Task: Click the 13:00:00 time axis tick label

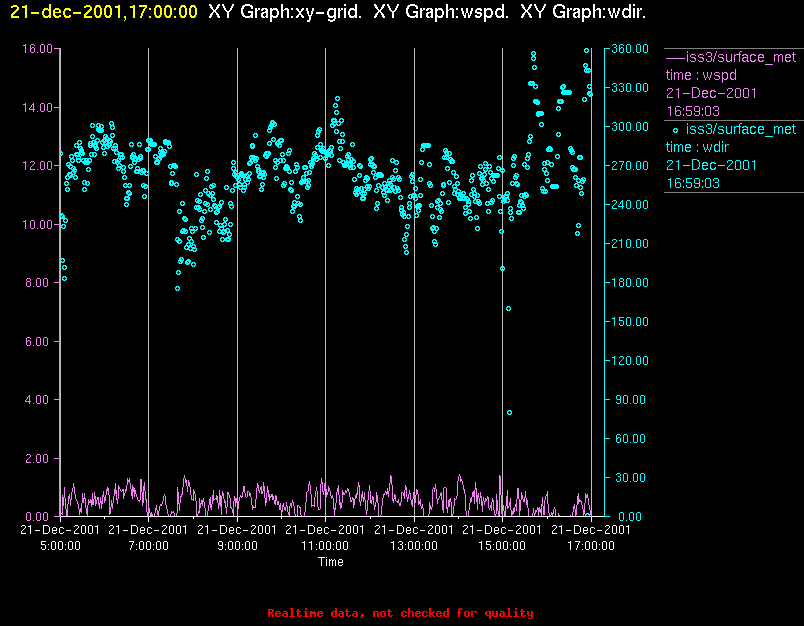Action: pos(413,545)
